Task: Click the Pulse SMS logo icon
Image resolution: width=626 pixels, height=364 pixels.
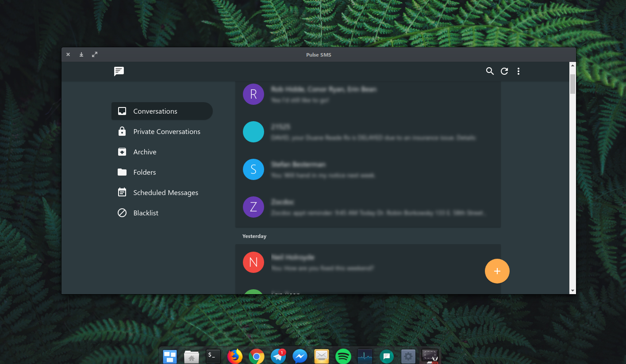Action: (119, 71)
